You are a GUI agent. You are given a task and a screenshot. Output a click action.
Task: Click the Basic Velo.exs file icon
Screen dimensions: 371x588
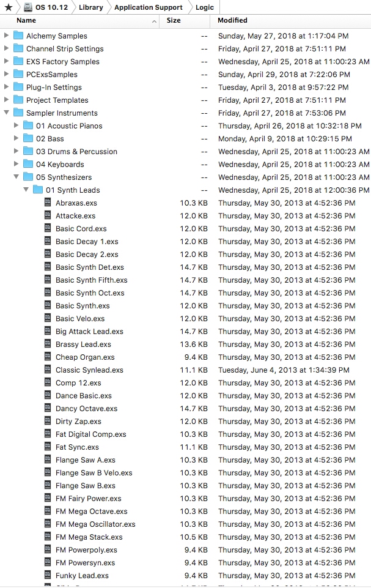(x=48, y=318)
